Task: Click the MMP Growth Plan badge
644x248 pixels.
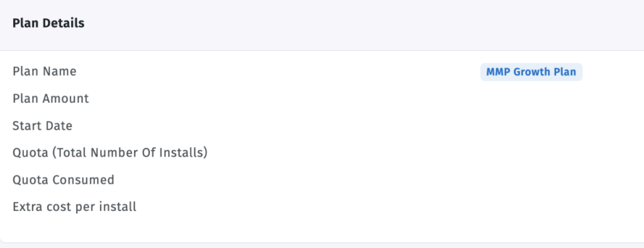Action: point(531,72)
